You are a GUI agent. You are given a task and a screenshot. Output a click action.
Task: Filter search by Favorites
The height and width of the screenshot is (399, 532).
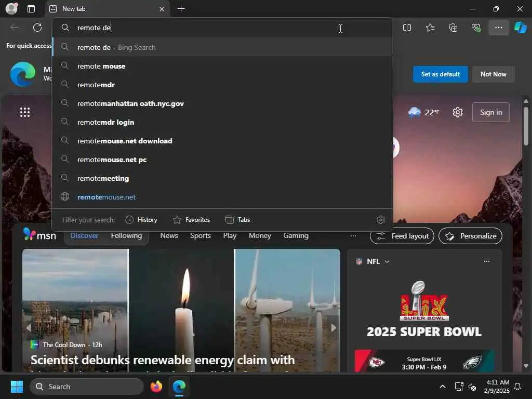191,220
